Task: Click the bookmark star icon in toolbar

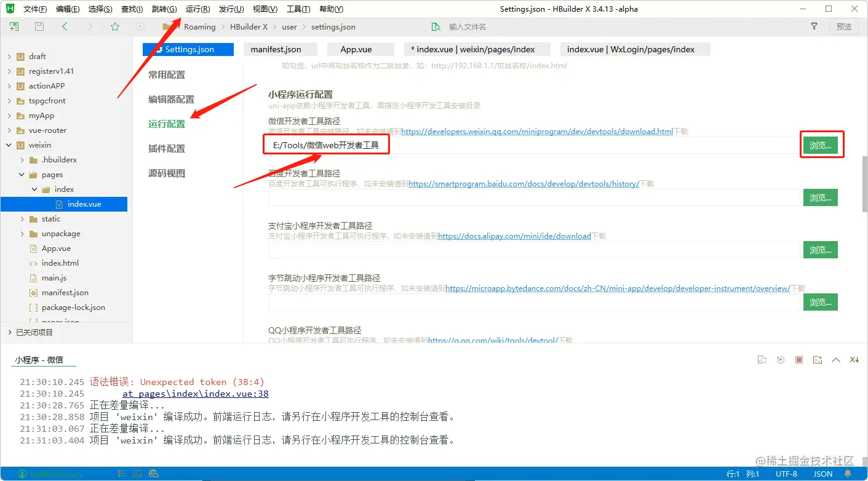Action: click(x=115, y=26)
